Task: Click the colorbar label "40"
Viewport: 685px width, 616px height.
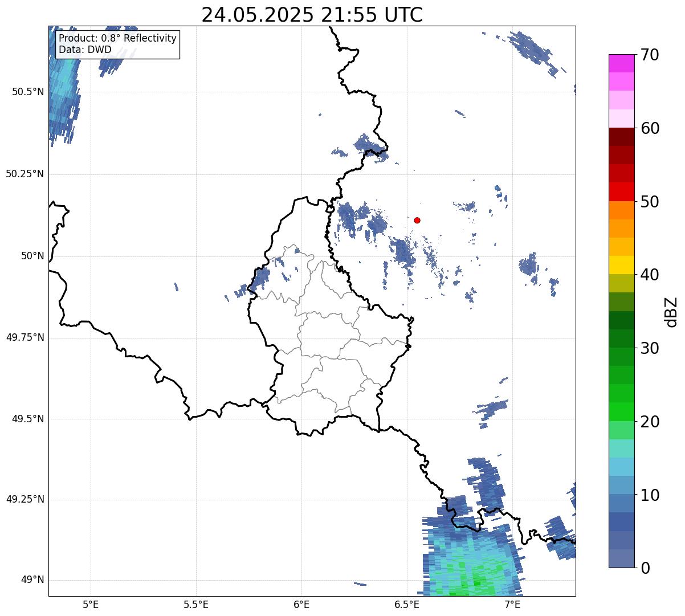Action: click(x=650, y=275)
